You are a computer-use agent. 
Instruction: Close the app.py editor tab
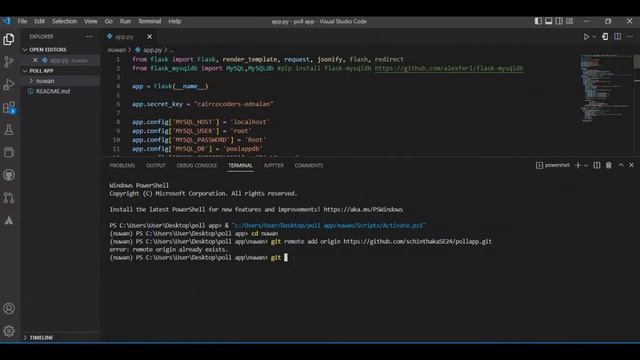coord(150,37)
